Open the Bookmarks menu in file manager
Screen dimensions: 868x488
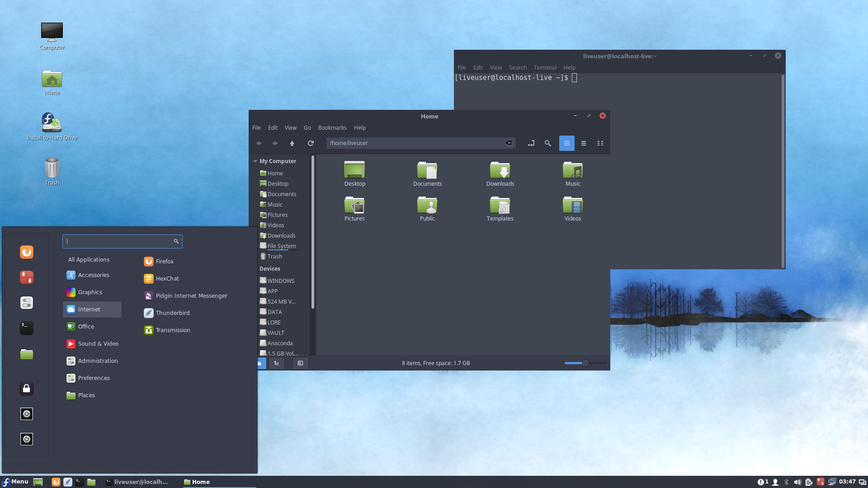(x=332, y=127)
